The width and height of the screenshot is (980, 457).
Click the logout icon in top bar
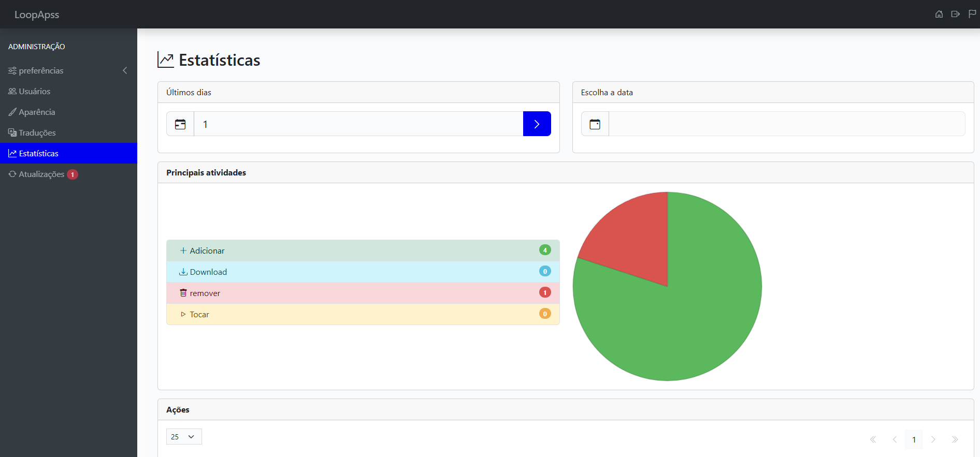pos(956,14)
